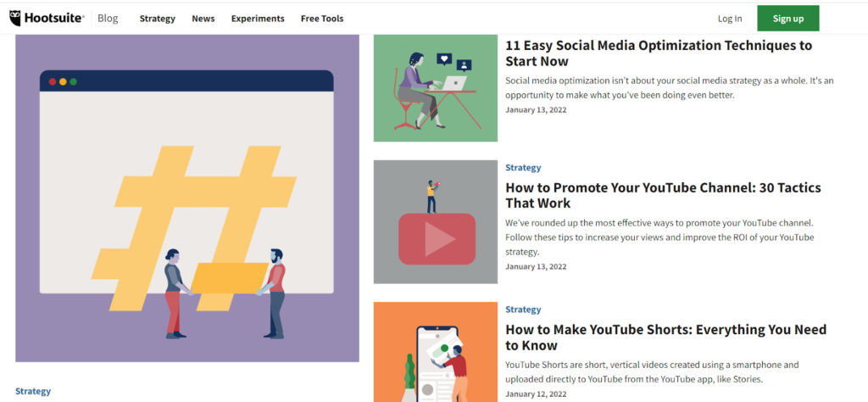Open the Experiments navigation item
Screen dimensions: 868x402
click(x=258, y=19)
